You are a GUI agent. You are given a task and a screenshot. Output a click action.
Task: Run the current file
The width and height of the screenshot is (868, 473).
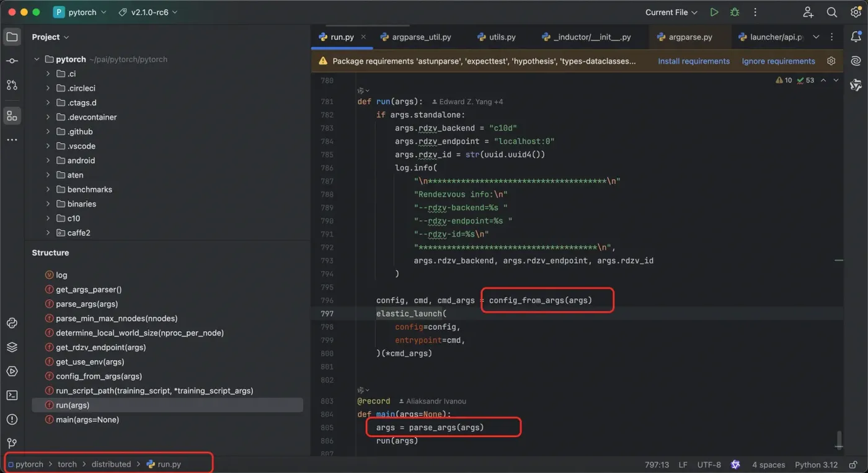(714, 12)
